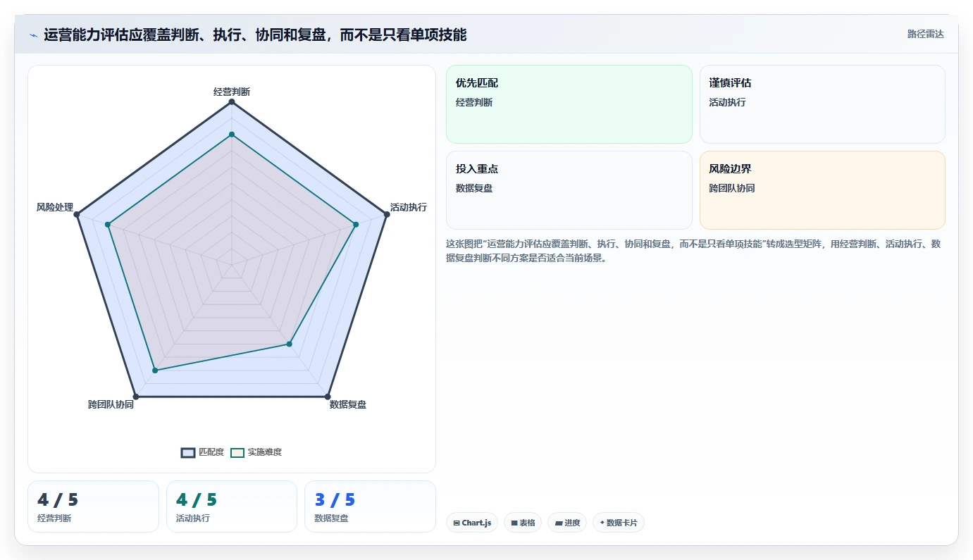The image size is (973, 560).
Task: Toggle the 实施难度 legend series
Action: tap(256, 452)
